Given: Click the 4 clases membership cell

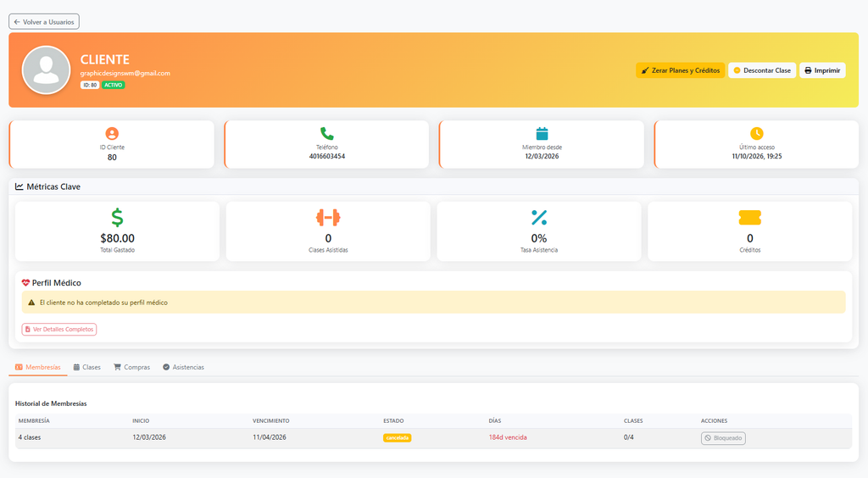Looking at the screenshot, I should (30, 437).
